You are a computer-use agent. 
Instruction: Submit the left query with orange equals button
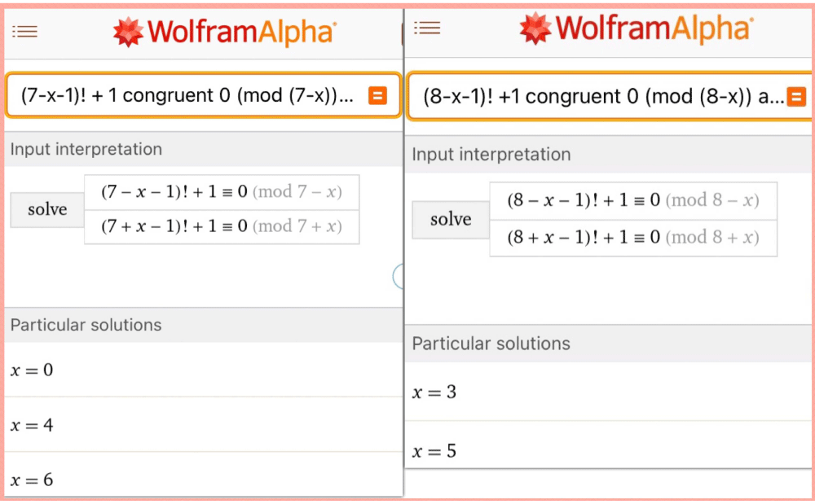click(377, 95)
